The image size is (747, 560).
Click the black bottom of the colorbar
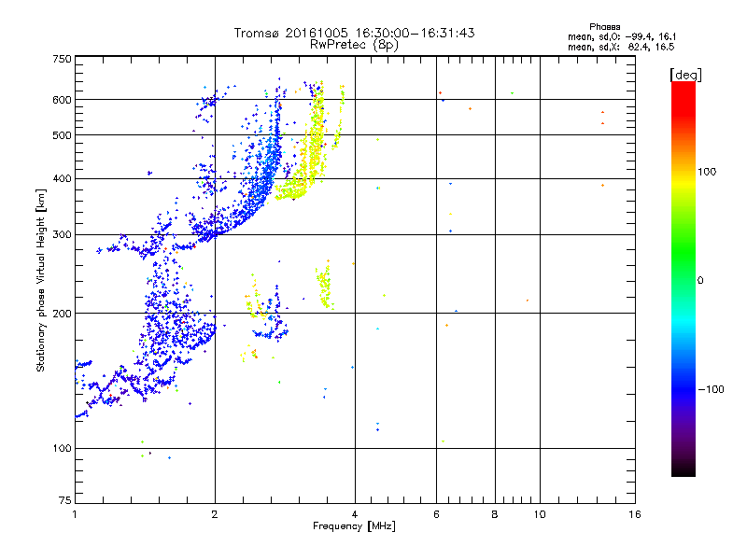click(684, 468)
